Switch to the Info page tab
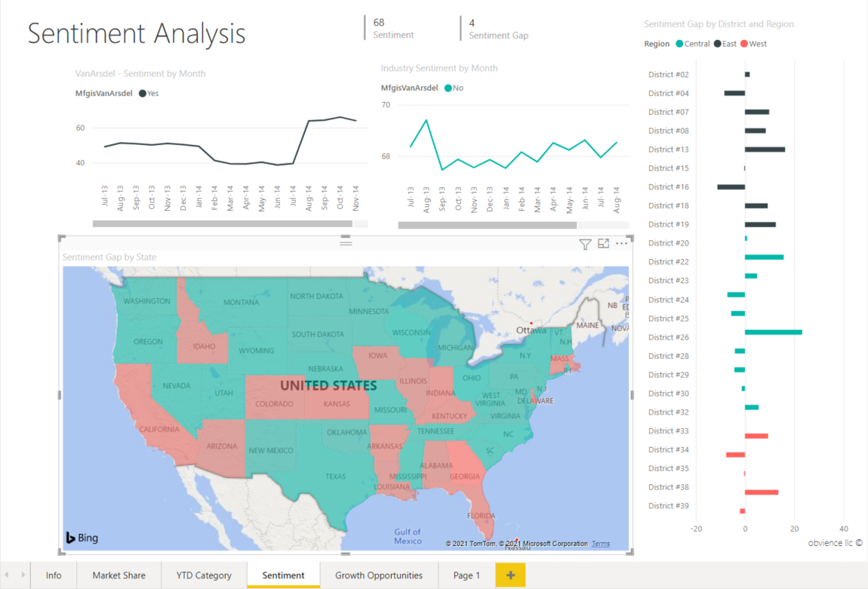The image size is (868, 589). tap(53, 575)
